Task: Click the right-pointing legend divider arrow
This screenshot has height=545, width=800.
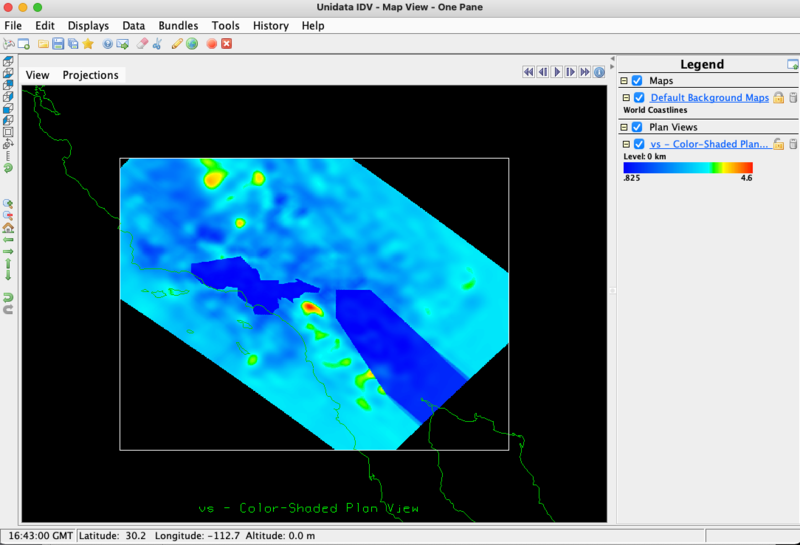Action: click(x=612, y=66)
